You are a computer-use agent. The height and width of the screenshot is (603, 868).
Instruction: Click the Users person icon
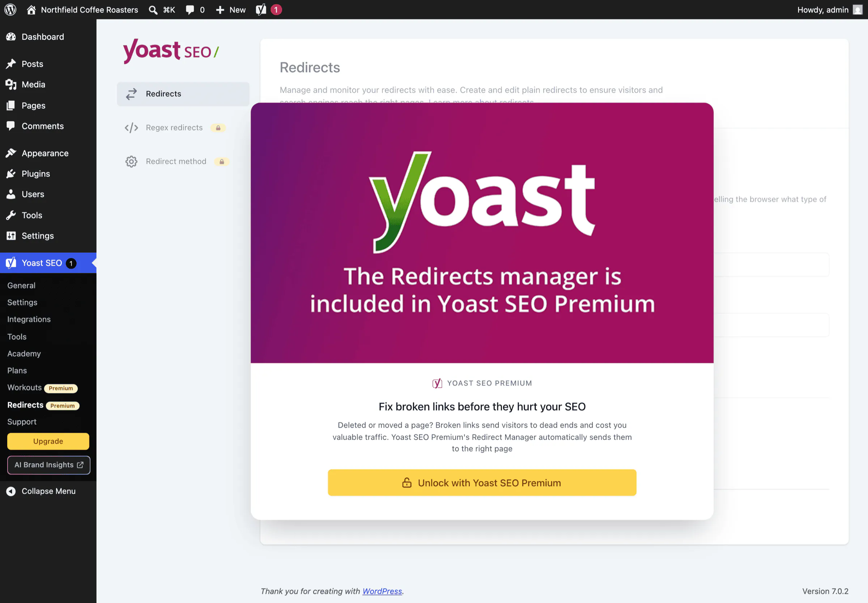[x=11, y=194]
